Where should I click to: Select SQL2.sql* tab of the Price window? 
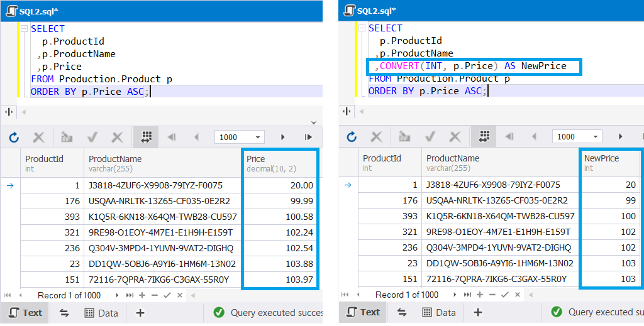33,11
